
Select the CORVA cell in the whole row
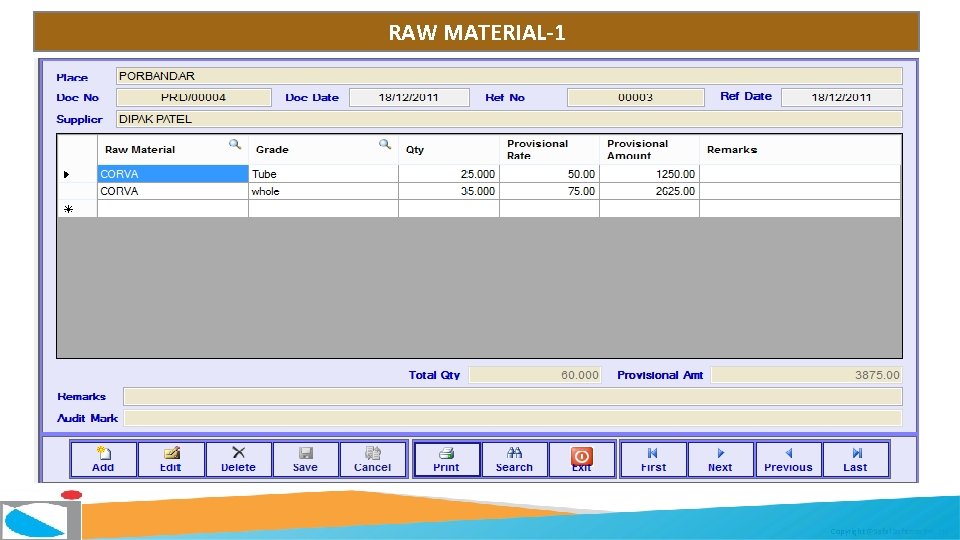click(173, 191)
